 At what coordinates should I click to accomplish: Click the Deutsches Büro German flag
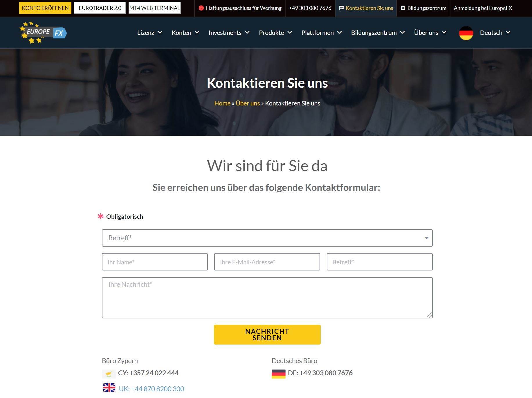[278, 374]
